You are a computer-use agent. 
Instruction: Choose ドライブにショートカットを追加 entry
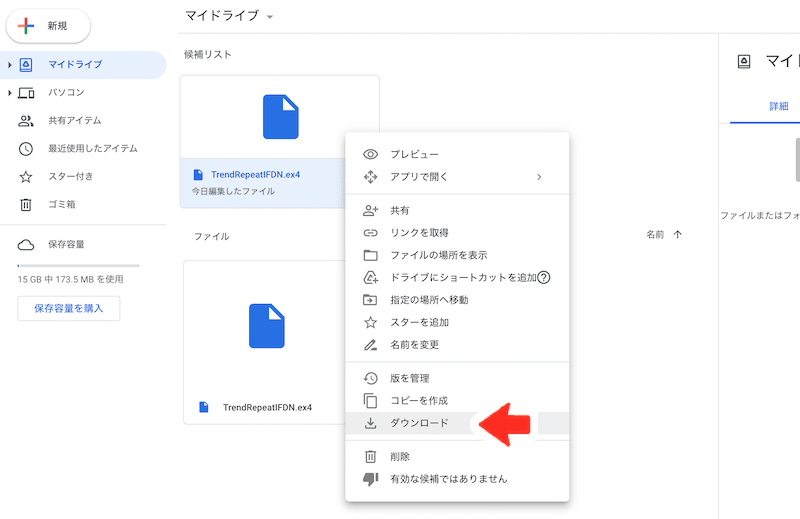[x=457, y=278]
